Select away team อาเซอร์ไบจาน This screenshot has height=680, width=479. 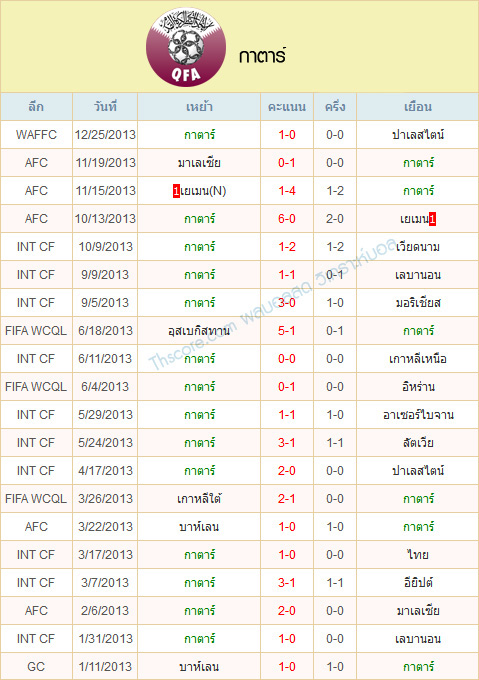(x=418, y=415)
